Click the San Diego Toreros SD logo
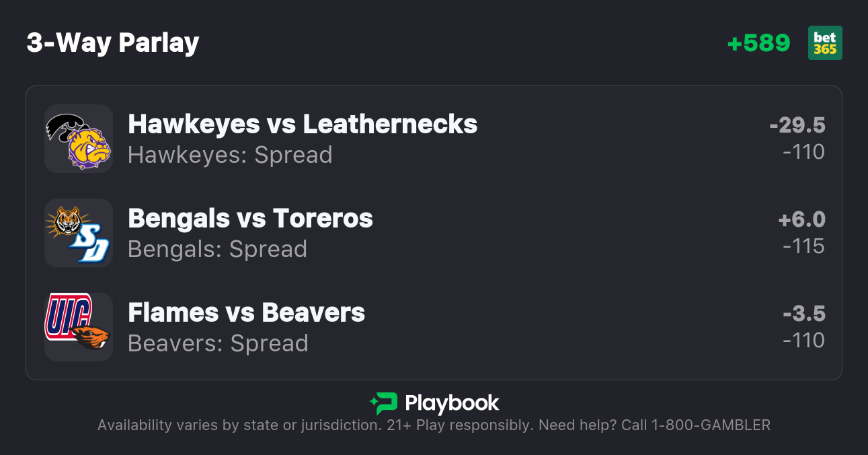 89,244
